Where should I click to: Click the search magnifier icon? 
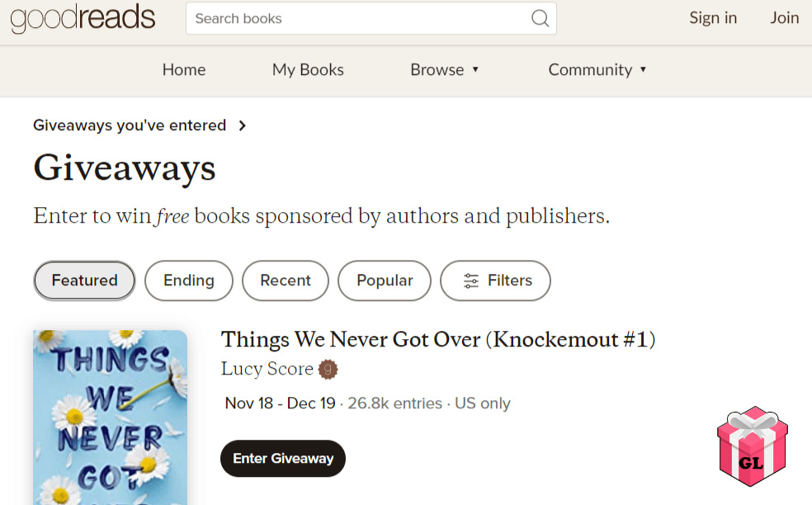tap(541, 18)
